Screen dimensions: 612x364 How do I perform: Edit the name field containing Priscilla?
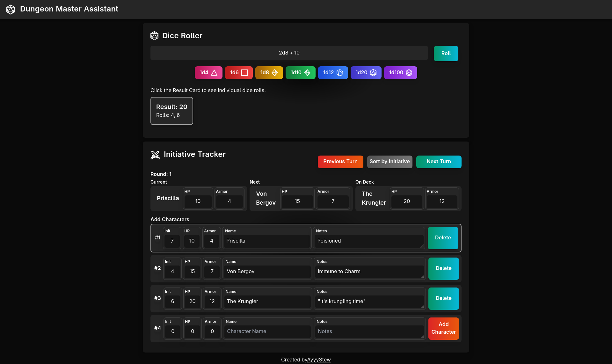coord(267,241)
